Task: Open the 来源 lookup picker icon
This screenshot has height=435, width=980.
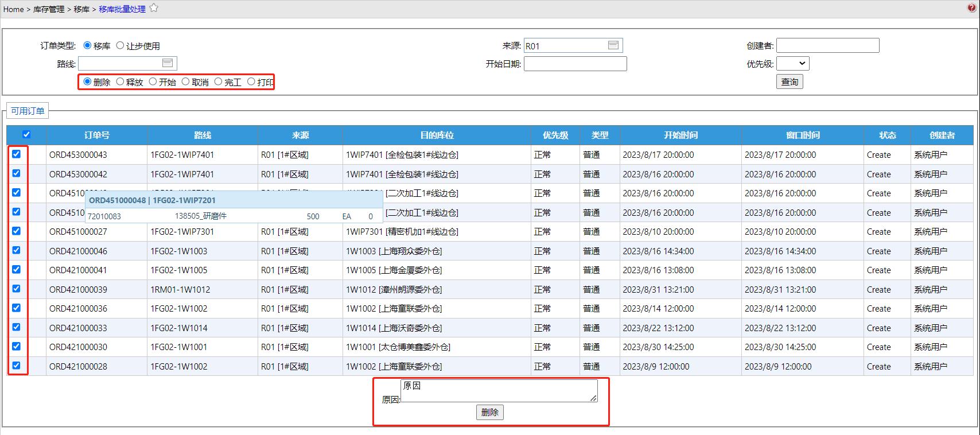Action: pos(613,45)
